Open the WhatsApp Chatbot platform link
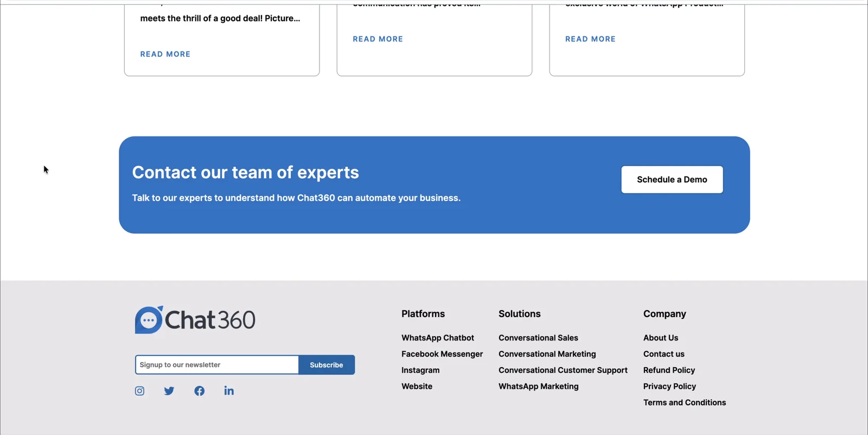The image size is (868, 435). 438,338
